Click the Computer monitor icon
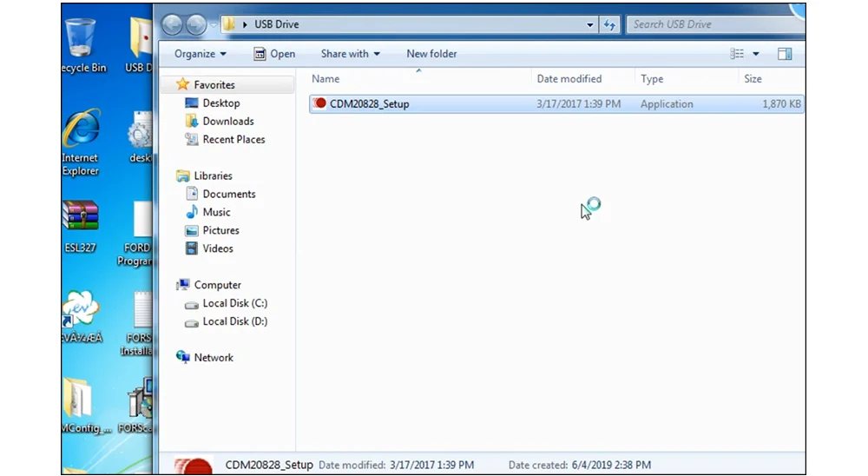 (182, 285)
